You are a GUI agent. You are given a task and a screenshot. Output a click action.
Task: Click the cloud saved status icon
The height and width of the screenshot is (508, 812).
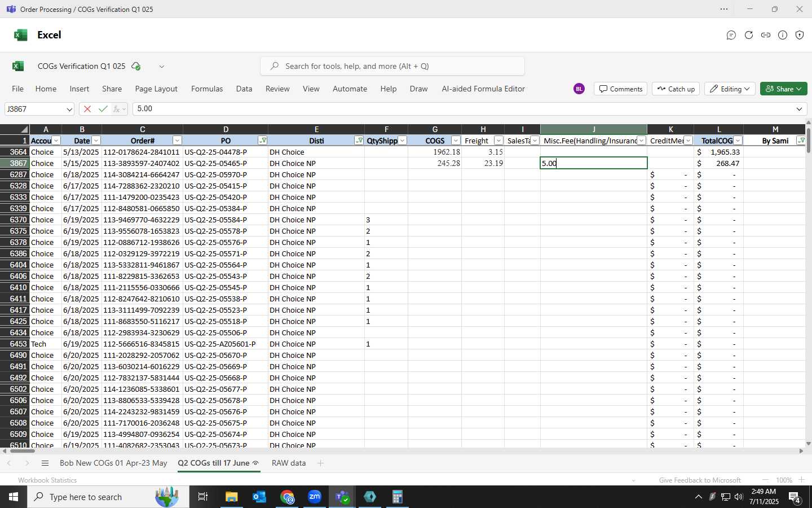point(136,66)
